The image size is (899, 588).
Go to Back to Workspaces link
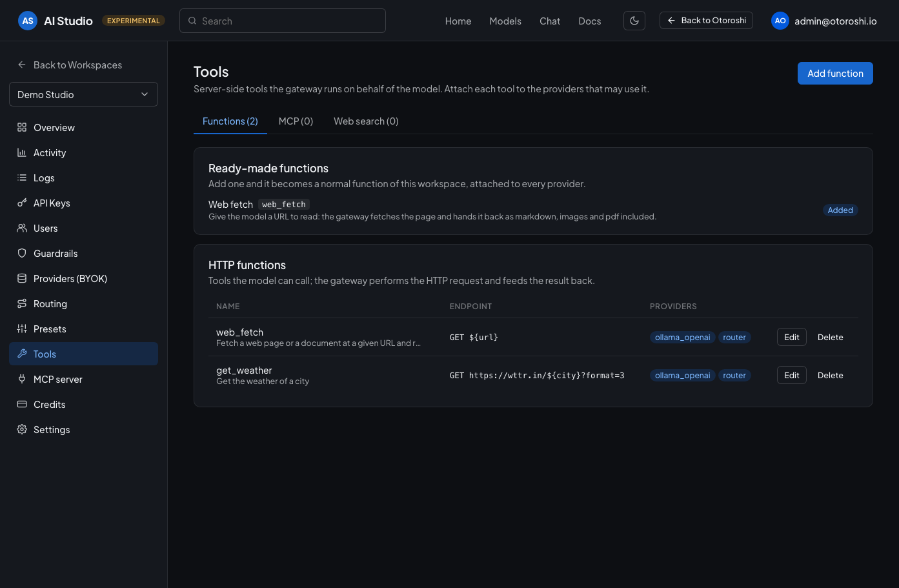[x=77, y=65]
